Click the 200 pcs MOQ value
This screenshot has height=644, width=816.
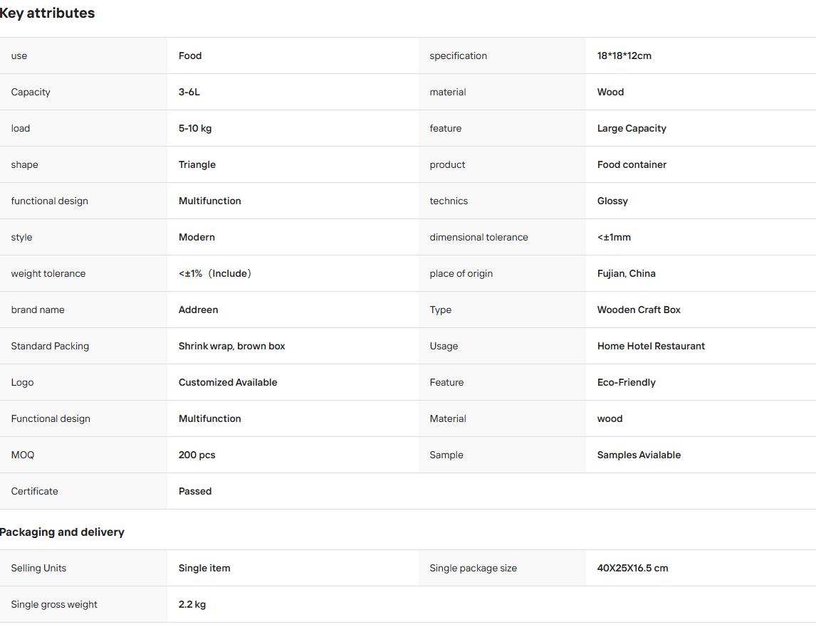pos(197,455)
